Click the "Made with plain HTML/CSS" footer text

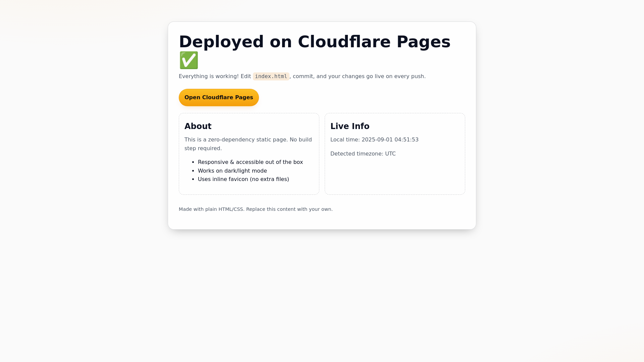(x=256, y=209)
